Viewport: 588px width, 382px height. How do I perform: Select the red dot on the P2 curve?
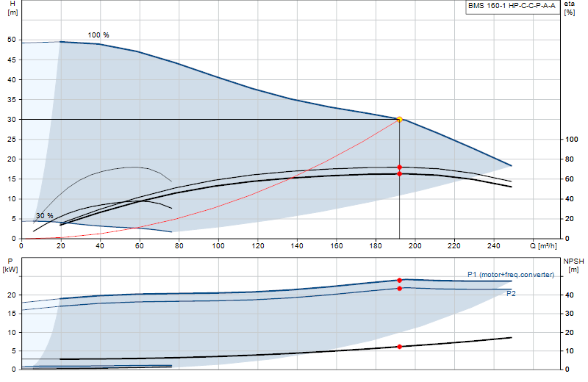click(x=399, y=289)
